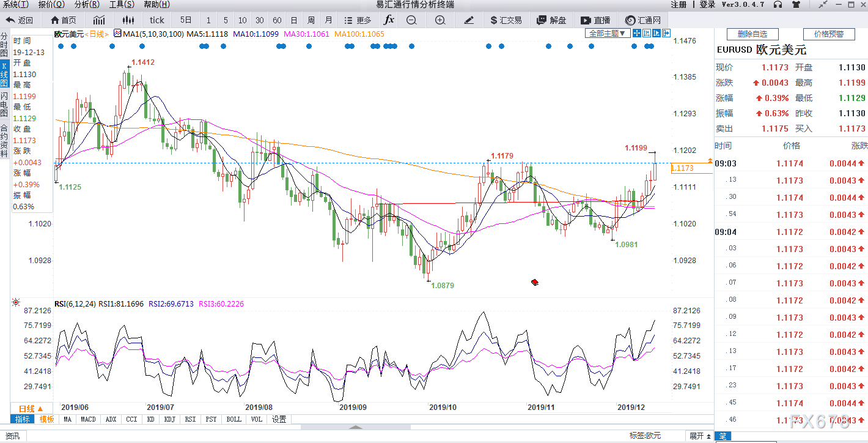868x443 pixels.
Task: Click the 返回 back arrow button
Action: (x=19, y=20)
